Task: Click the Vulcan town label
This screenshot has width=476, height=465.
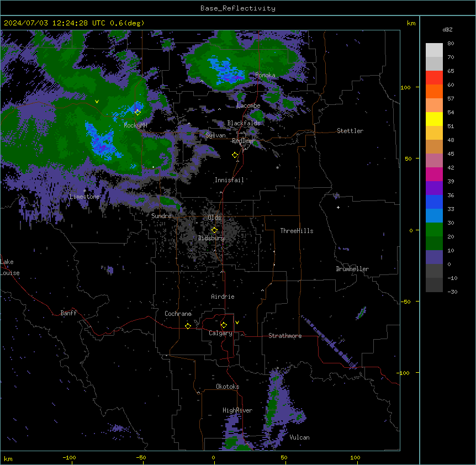Action: (x=299, y=437)
